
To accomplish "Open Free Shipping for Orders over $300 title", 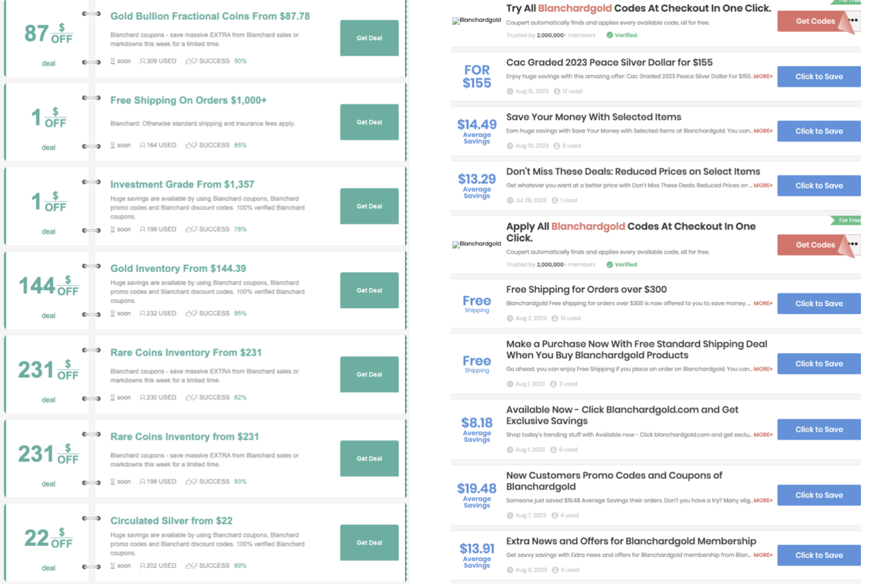I will 586,289.
